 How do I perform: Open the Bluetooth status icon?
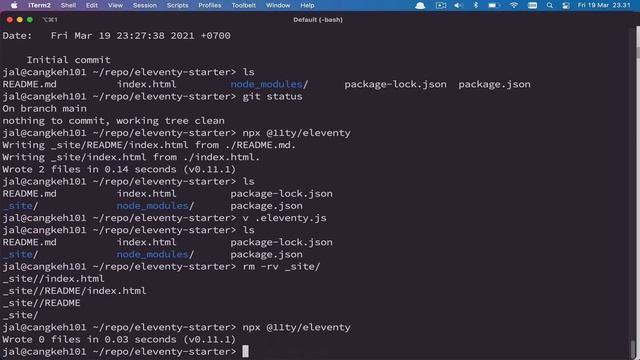pos(476,5)
